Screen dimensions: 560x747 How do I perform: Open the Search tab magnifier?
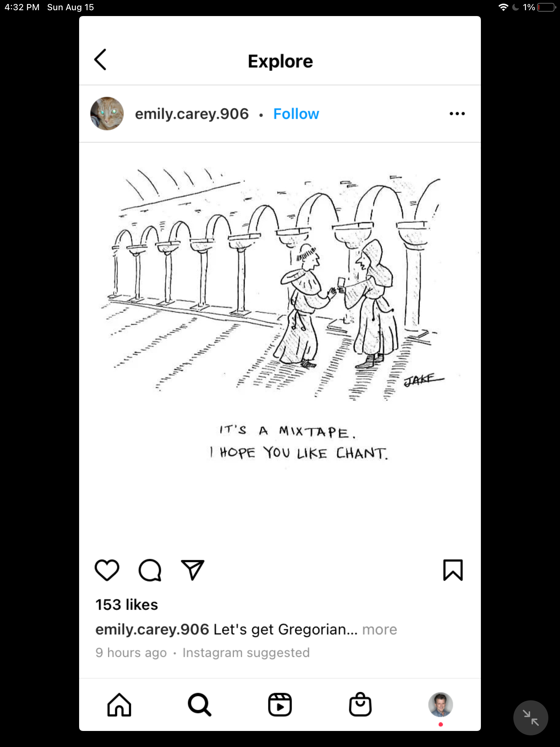point(199,705)
